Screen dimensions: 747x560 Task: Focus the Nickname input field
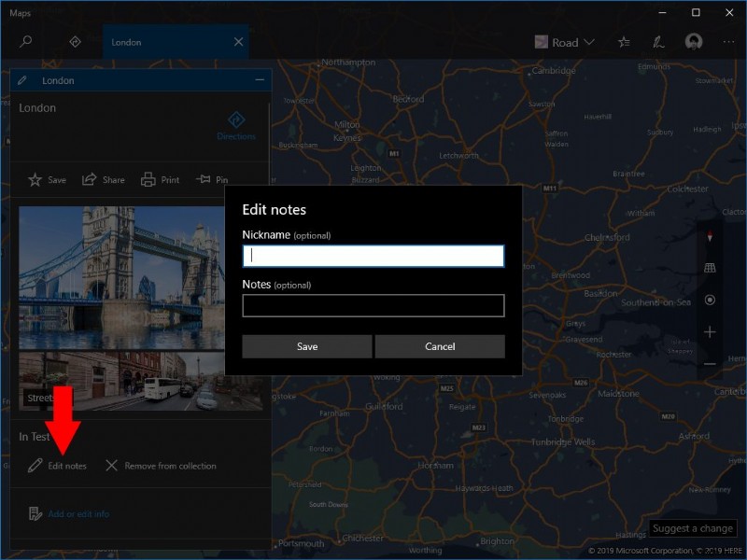(373, 255)
